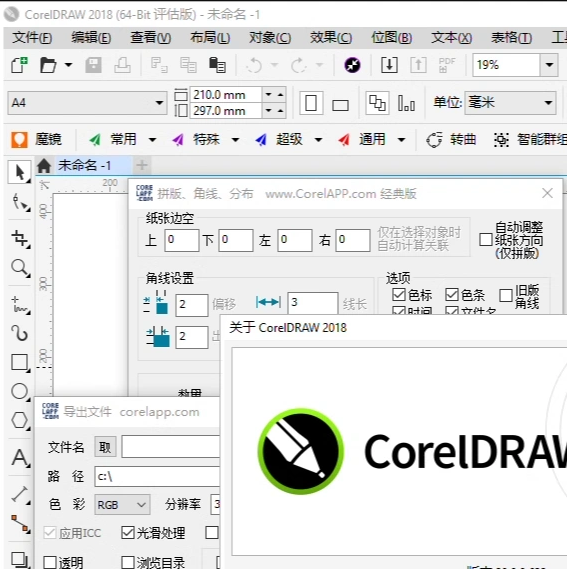
Task: Toggle the 色标 checkbox
Action: (399, 295)
